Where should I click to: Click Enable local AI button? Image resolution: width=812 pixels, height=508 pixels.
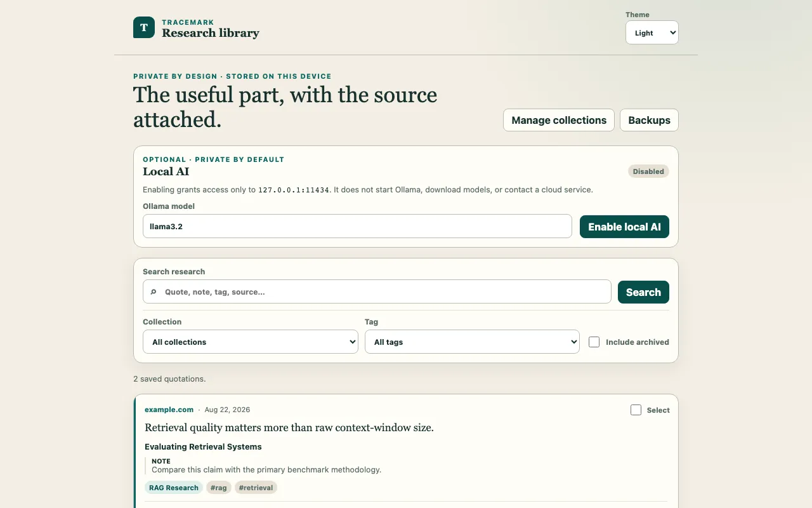point(624,227)
